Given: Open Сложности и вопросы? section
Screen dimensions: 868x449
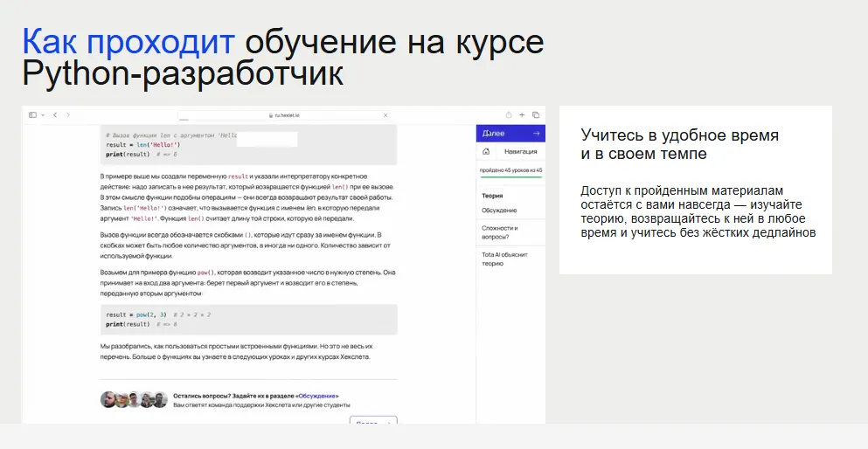Looking at the screenshot, I should [499, 232].
